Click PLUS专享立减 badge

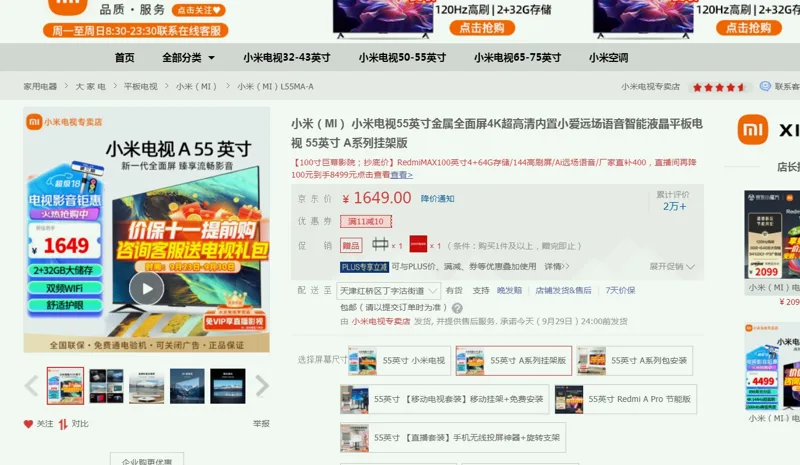tap(364, 267)
